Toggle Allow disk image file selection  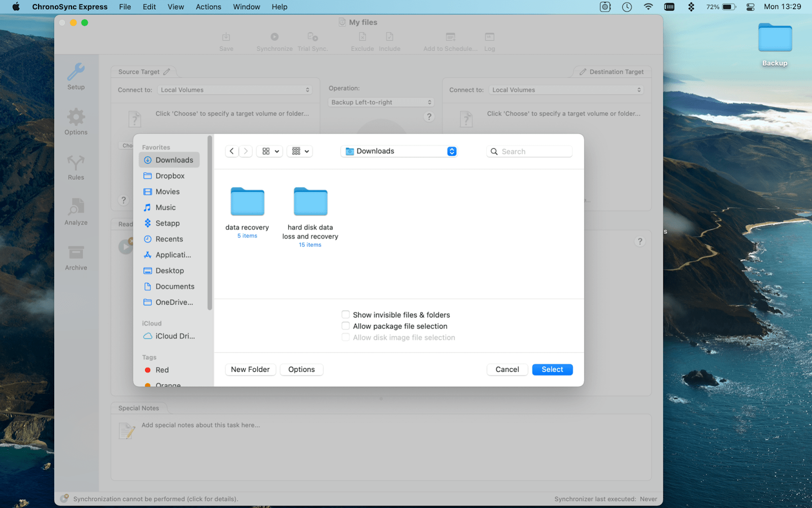(346, 337)
